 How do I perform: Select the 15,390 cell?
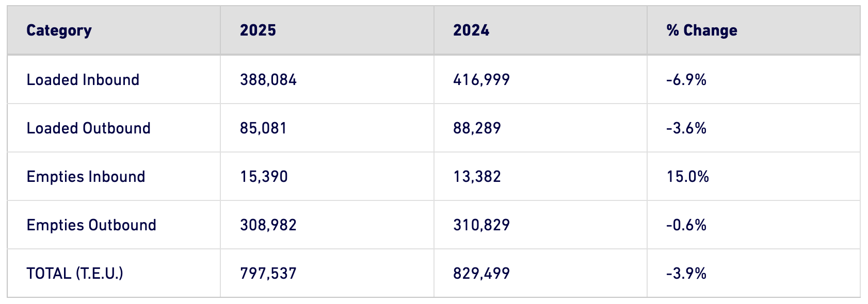[x=264, y=177]
